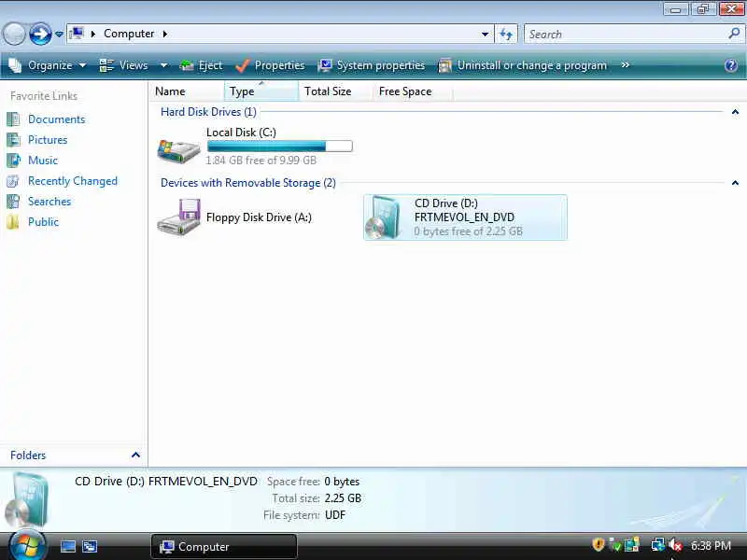Click the Documents folder icon in sidebar

(13, 119)
